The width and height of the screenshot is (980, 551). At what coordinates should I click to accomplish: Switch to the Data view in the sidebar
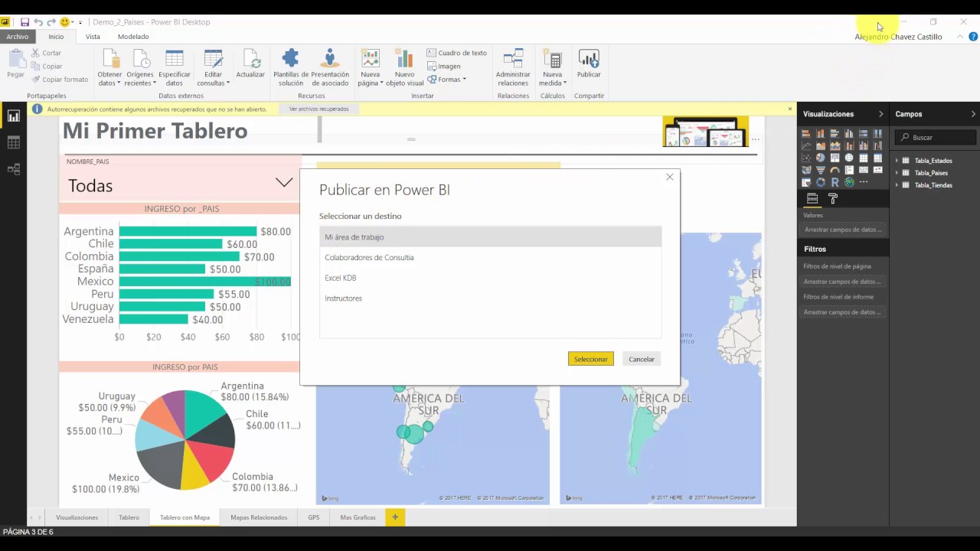pyautogui.click(x=14, y=143)
